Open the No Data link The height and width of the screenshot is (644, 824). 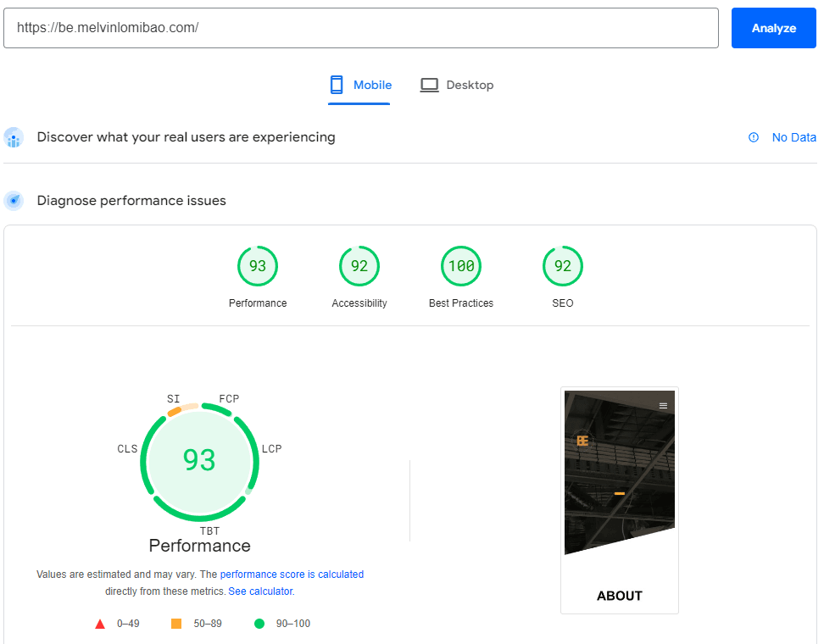[x=794, y=137]
